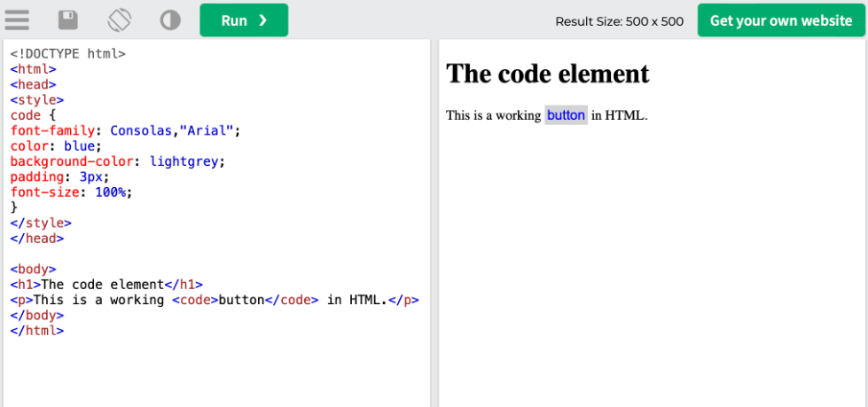Screen dimensions: 868x407
Task: Toggle dark mode with the half-circle icon
Action: [169, 20]
